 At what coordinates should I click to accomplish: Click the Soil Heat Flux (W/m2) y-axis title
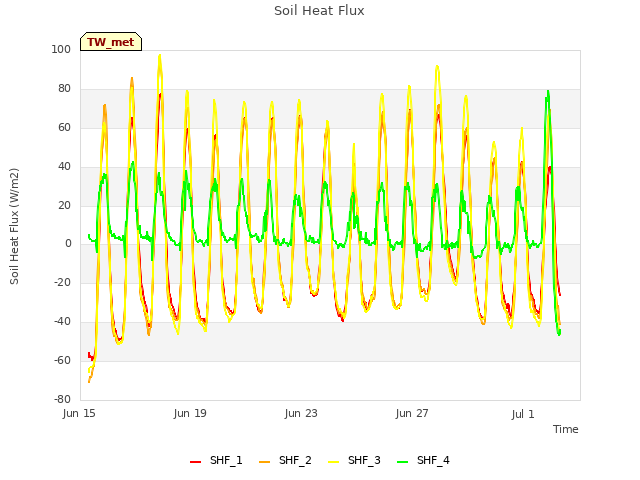[14, 226]
